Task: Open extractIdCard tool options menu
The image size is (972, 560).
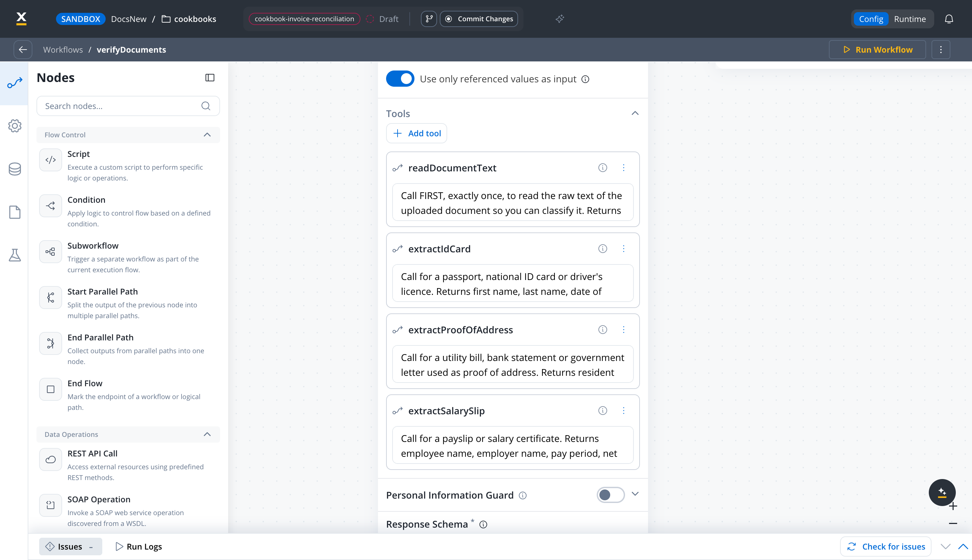Action: click(624, 249)
